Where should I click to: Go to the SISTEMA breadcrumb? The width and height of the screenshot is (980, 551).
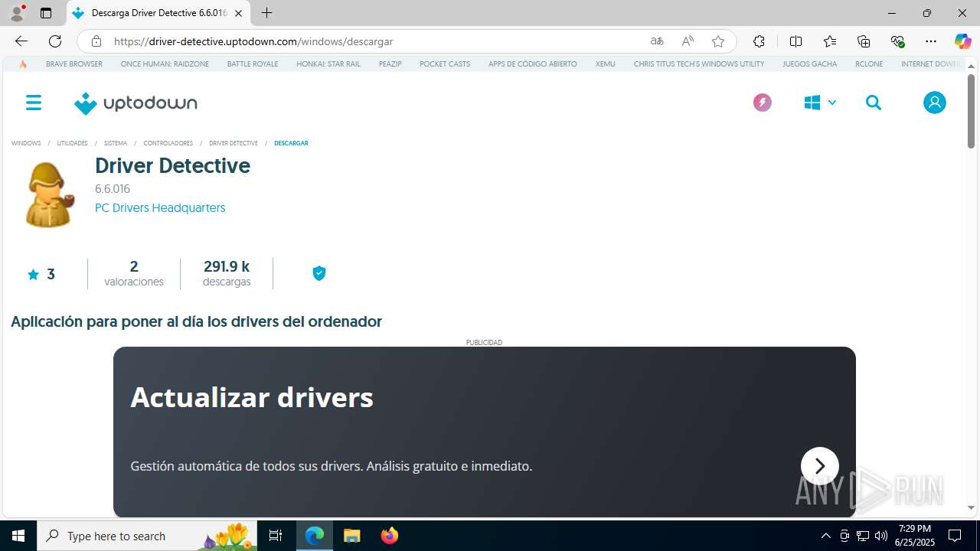(116, 143)
